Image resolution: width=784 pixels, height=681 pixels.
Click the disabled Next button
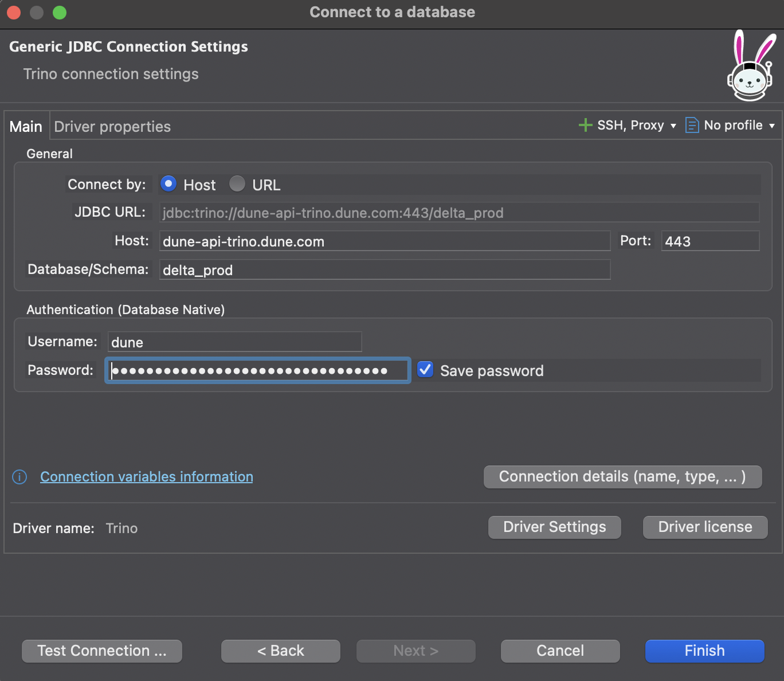tap(416, 651)
